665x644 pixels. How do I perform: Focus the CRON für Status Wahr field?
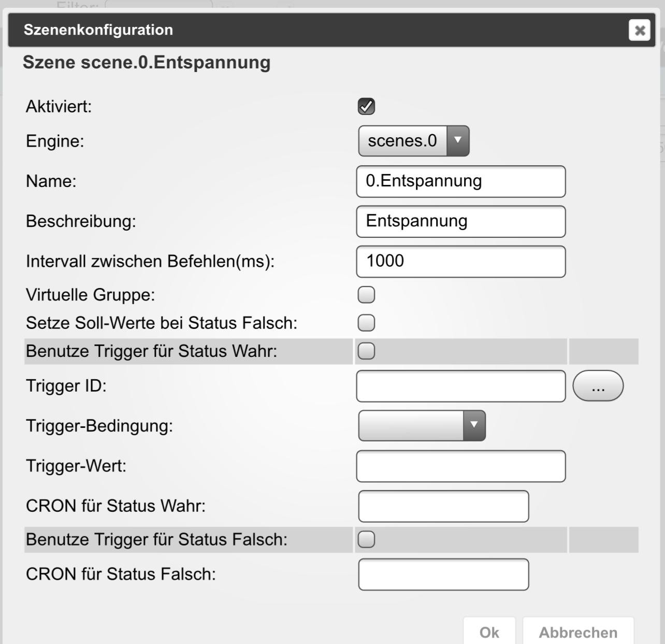click(x=443, y=506)
